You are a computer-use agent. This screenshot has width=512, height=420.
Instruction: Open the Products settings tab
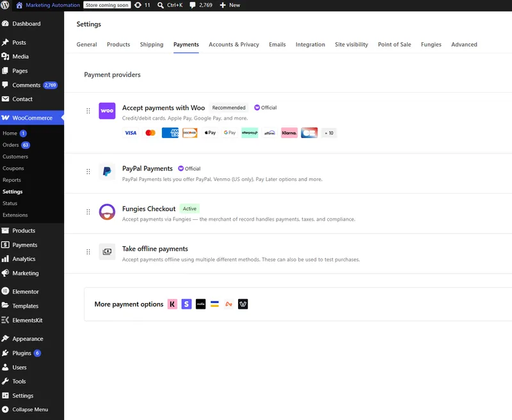click(118, 44)
